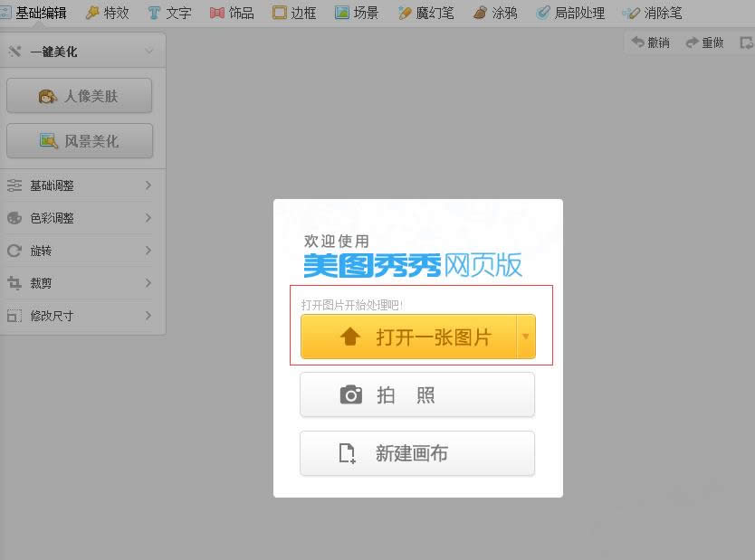Open the 消除笔 eraser pen tool

click(653, 13)
